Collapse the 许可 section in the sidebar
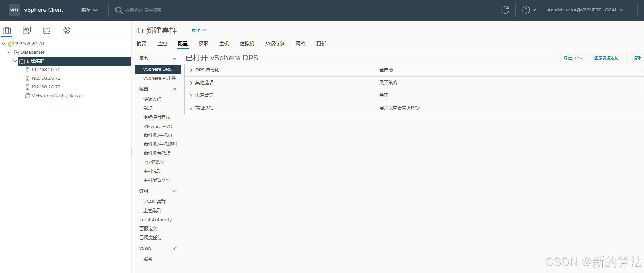The height and width of the screenshot is (273, 644). click(x=174, y=191)
